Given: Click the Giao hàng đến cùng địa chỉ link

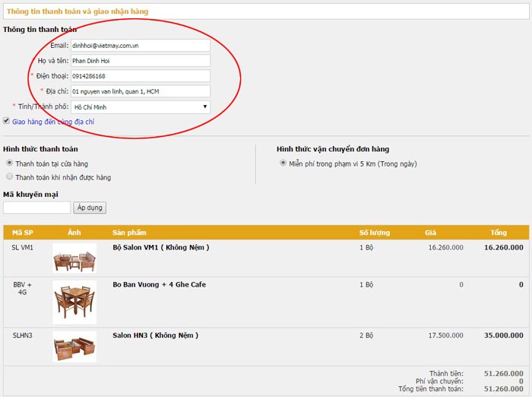Looking at the screenshot, I should point(53,122).
